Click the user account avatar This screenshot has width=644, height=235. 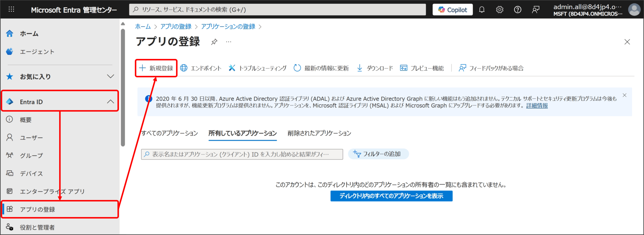pos(634,10)
